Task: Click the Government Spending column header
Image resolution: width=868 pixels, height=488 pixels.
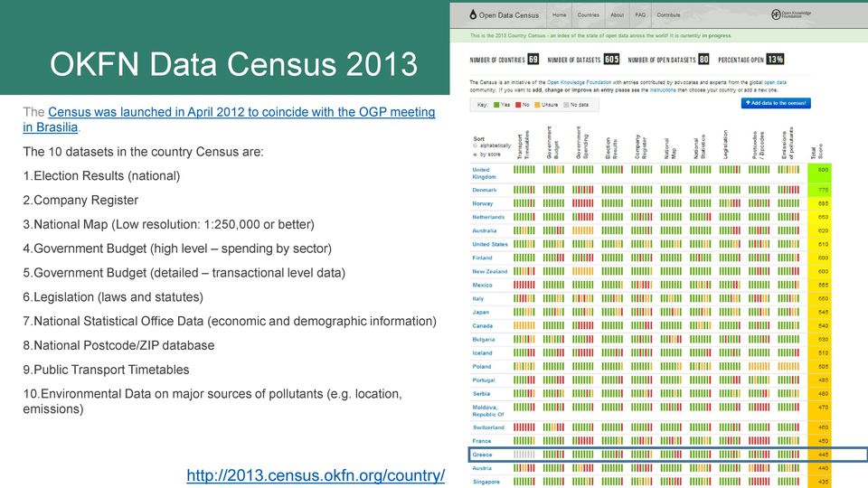Action: 582,144
